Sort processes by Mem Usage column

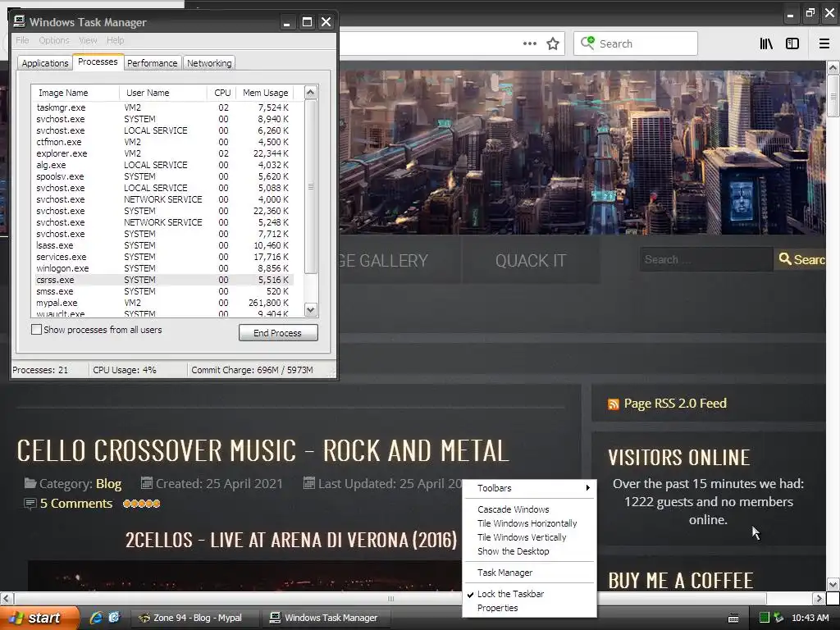pos(265,93)
